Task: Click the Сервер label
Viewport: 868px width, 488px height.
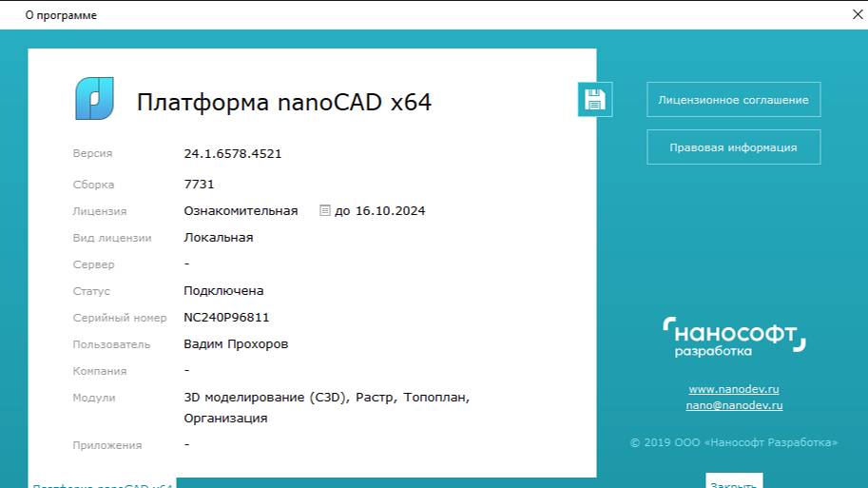Action: click(x=93, y=264)
